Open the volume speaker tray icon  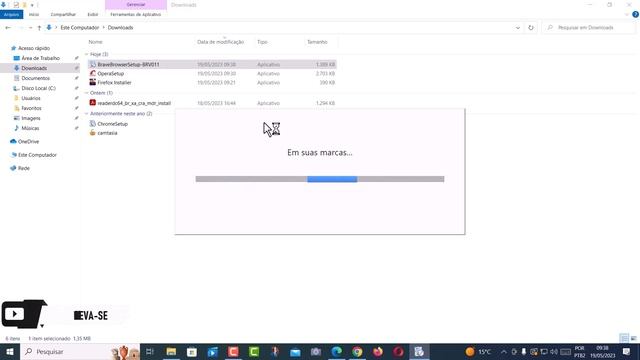(x=554, y=351)
